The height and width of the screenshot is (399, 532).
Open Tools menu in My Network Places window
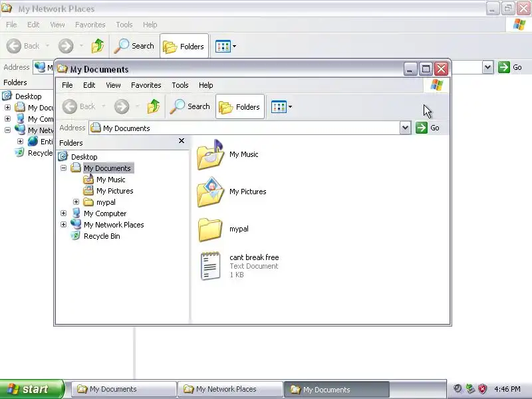click(124, 25)
